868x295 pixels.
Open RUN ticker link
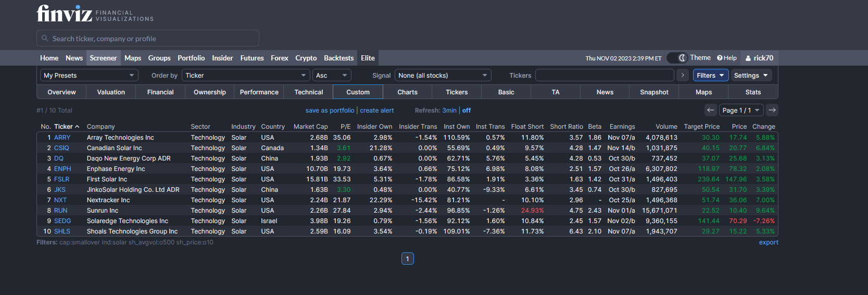61,211
